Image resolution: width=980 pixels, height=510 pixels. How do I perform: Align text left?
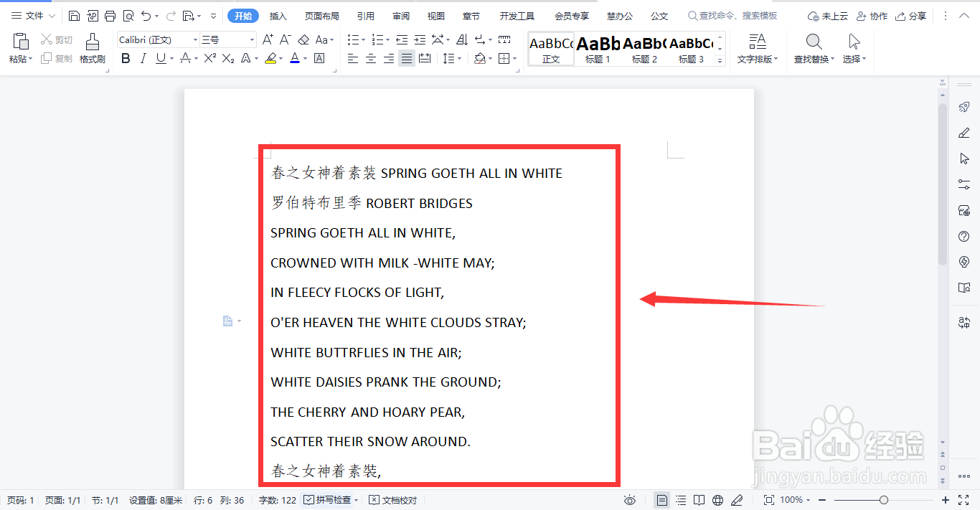point(353,58)
